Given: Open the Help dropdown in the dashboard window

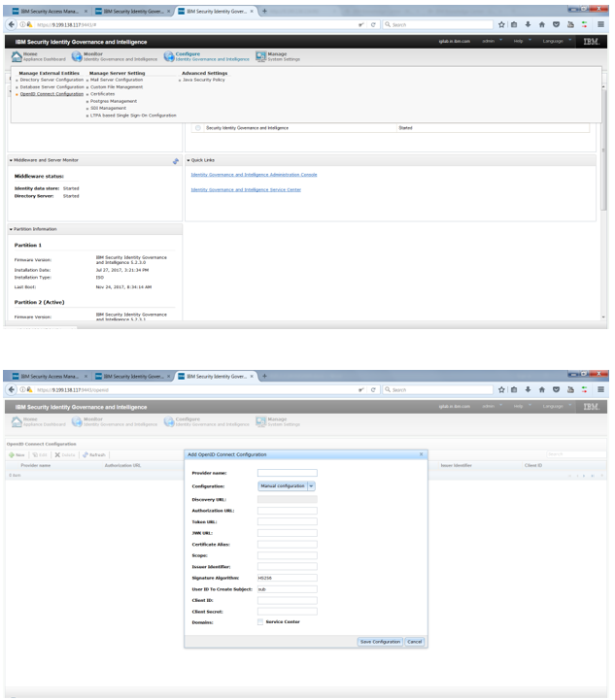Looking at the screenshot, I should point(523,41).
